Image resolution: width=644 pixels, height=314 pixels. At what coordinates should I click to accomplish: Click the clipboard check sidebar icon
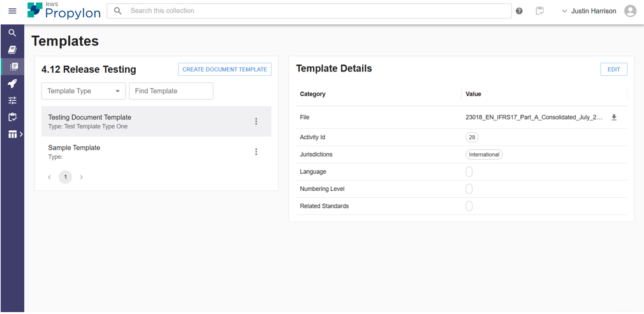(x=12, y=117)
